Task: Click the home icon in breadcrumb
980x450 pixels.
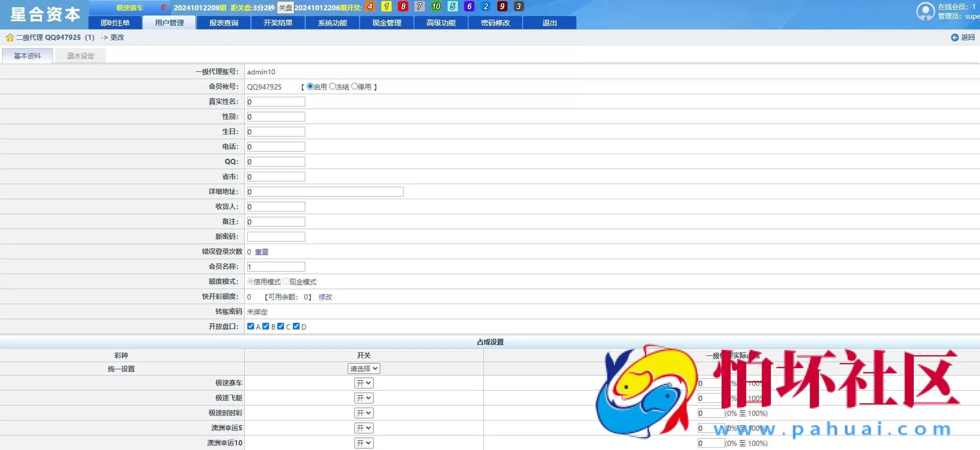Action: coord(9,37)
